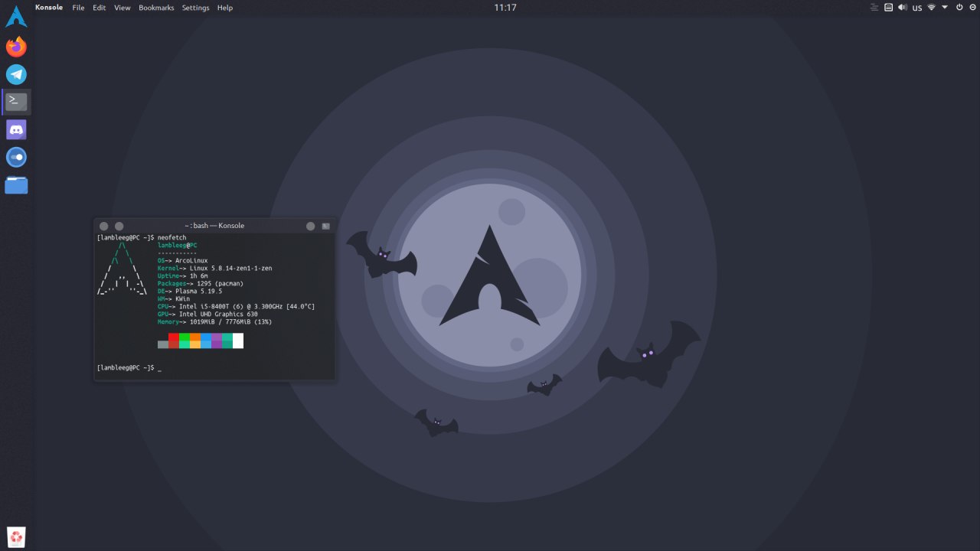Open the Edit menu
This screenshot has height=551, width=980.
pyautogui.click(x=100, y=8)
